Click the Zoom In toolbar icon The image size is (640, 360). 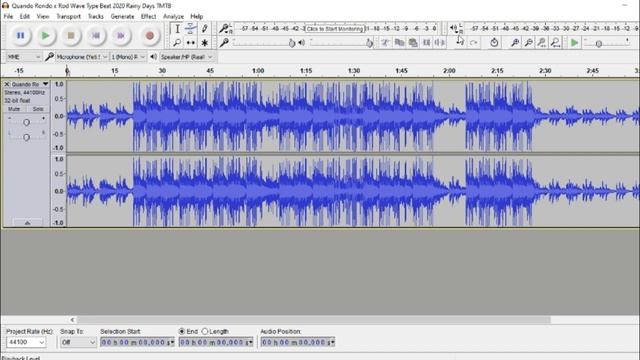[515, 42]
